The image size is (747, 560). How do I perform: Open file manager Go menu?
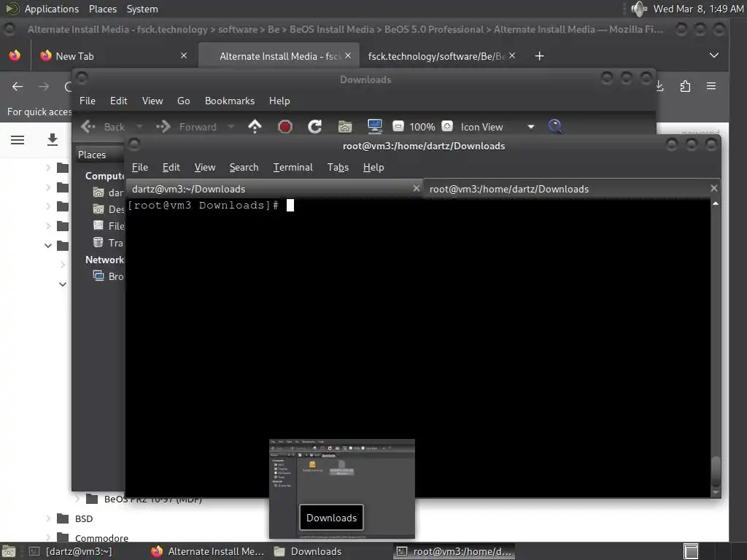(x=183, y=101)
